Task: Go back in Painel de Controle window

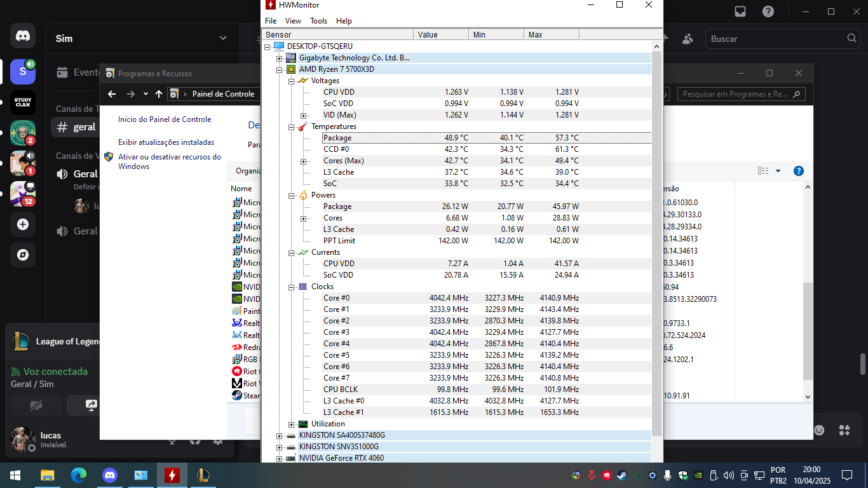Action: coord(112,94)
